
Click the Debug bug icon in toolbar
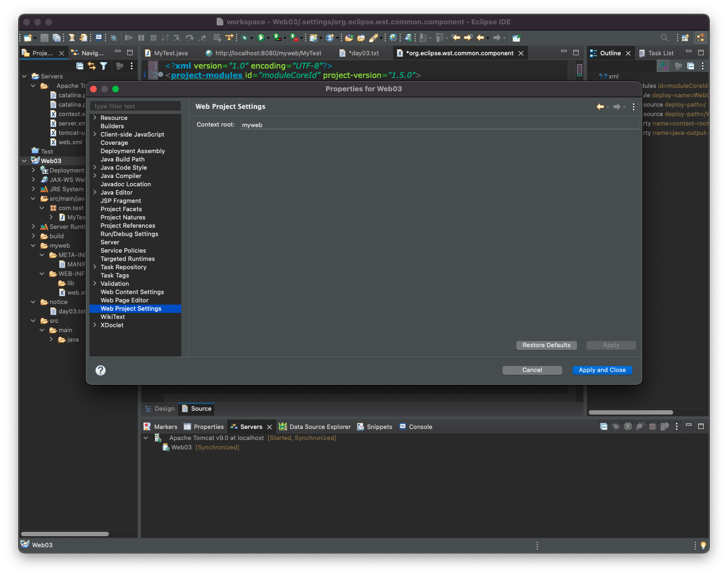244,38
